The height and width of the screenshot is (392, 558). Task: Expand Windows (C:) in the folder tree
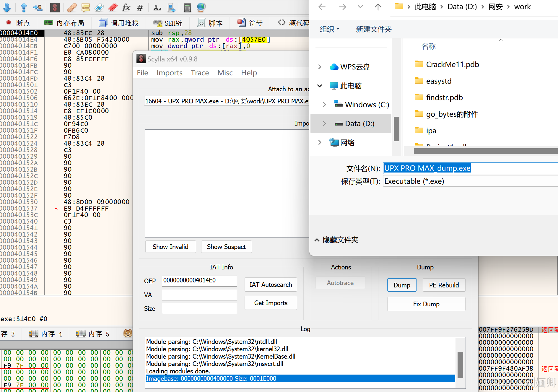click(x=324, y=104)
